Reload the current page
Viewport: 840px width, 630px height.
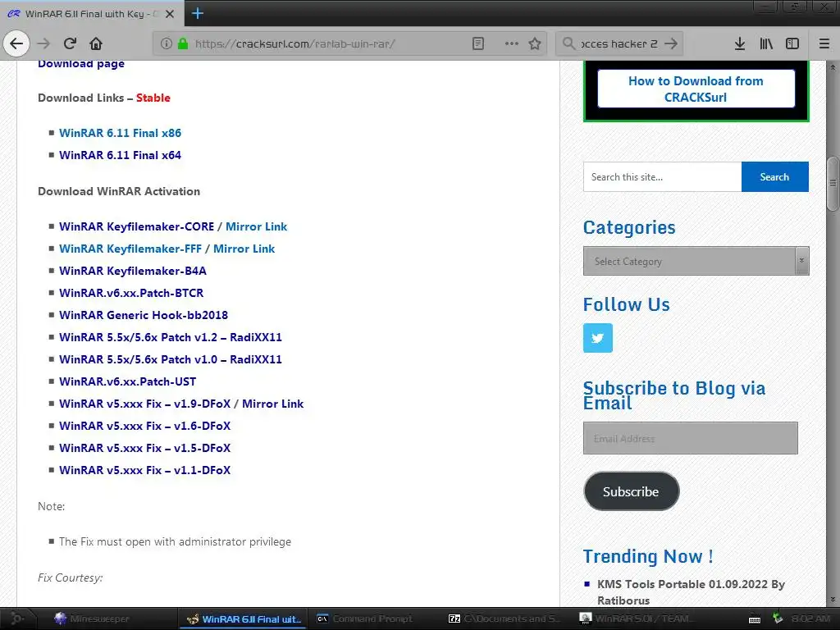click(x=70, y=43)
